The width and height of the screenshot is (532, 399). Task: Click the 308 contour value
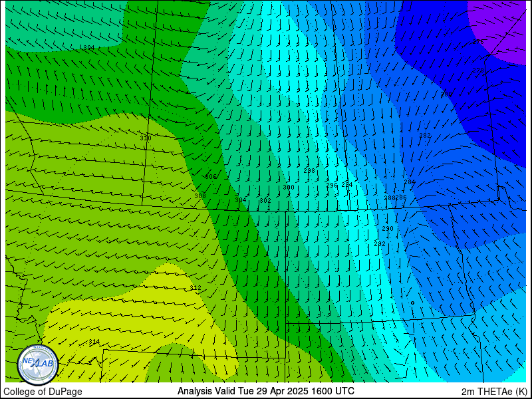[200, 196]
